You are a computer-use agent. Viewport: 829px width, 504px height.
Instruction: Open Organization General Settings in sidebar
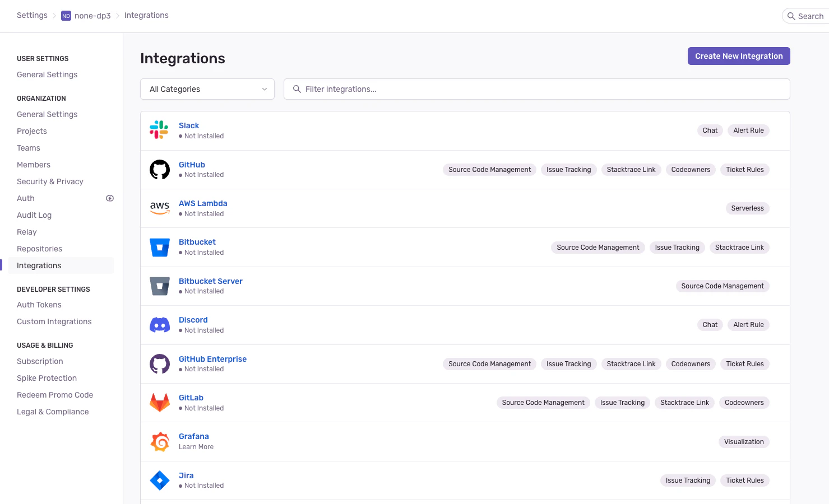(47, 114)
